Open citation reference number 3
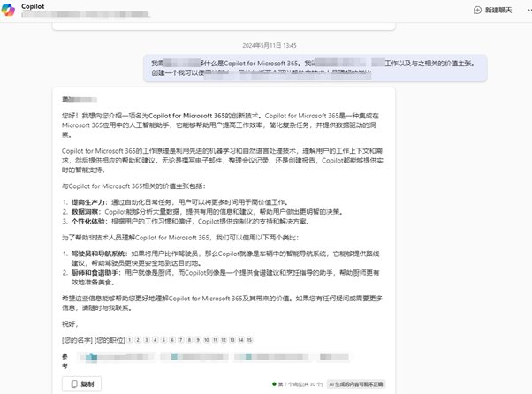Screen dimensions: 532x394 (x=147, y=340)
